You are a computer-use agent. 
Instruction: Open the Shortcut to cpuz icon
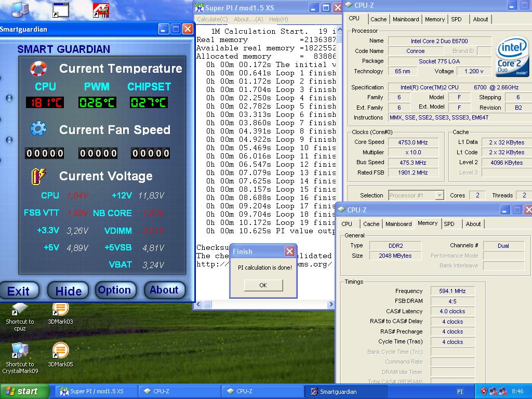(20, 317)
